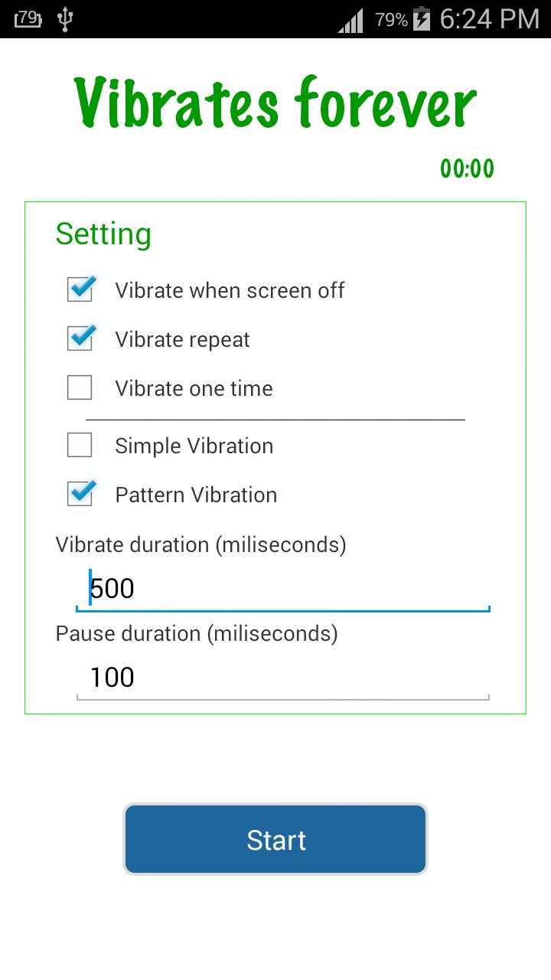
Task: Tap the Pause duration (miliseconds) label
Action: click(x=197, y=634)
